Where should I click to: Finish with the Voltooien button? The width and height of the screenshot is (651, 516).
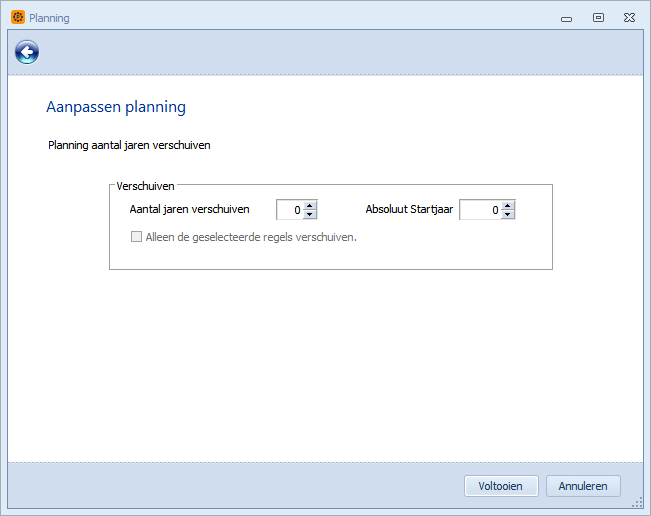click(x=501, y=486)
